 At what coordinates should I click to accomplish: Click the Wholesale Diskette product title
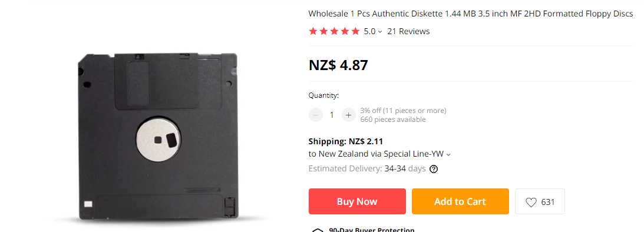[471, 14]
